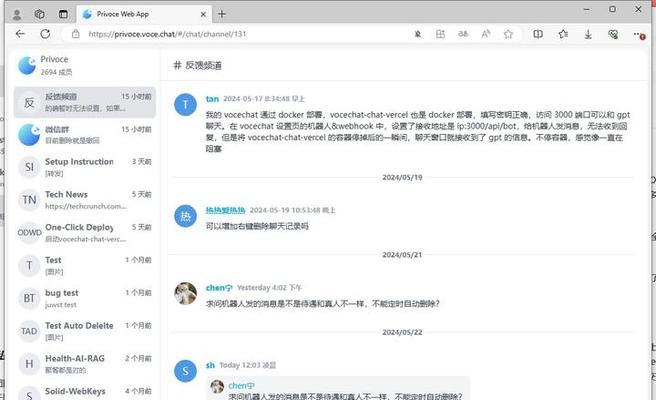Click the # 反馈频道 channel header title
This screenshot has height=400, width=656.
[197, 65]
